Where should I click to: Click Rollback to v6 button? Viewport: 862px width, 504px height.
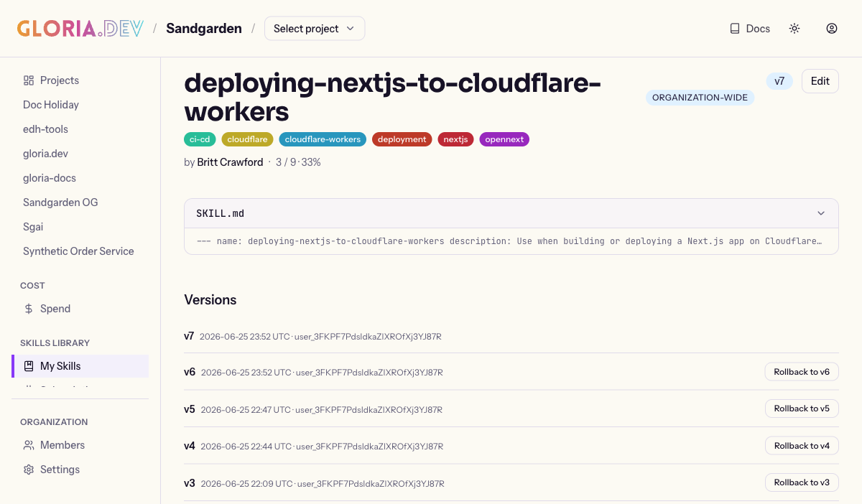[x=802, y=372]
